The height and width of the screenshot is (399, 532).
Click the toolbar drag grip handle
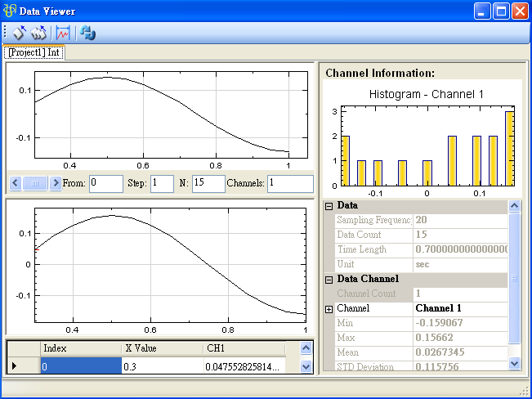[x=6, y=32]
